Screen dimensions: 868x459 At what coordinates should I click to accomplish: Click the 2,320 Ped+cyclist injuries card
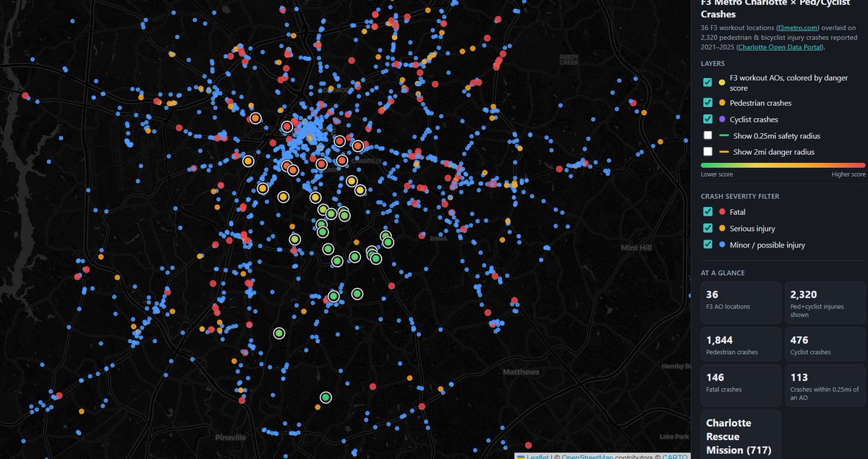(x=825, y=302)
